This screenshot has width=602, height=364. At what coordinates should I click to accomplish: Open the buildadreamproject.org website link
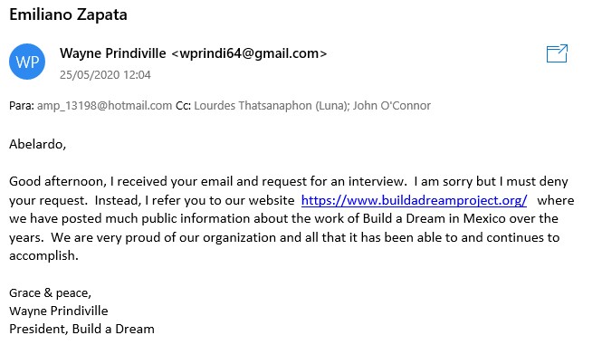[414, 200]
